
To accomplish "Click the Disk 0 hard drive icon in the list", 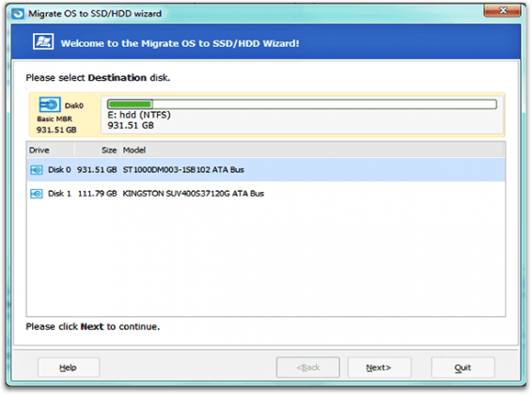I will [x=37, y=169].
